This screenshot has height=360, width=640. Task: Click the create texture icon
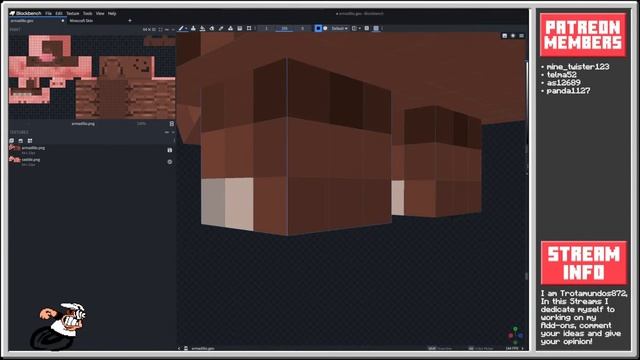12,141
